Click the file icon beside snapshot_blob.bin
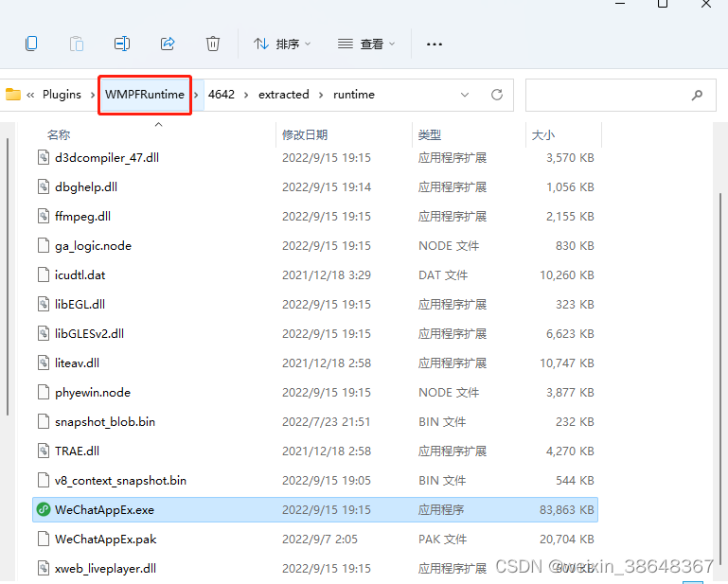This screenshot has height=584, width=728. tap(44, 421)
